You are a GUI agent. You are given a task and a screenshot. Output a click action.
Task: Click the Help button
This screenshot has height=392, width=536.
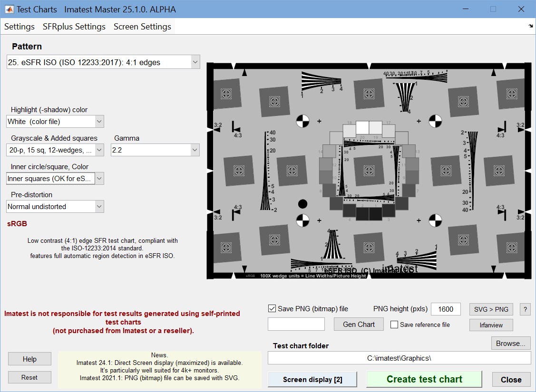coord(29,359)
